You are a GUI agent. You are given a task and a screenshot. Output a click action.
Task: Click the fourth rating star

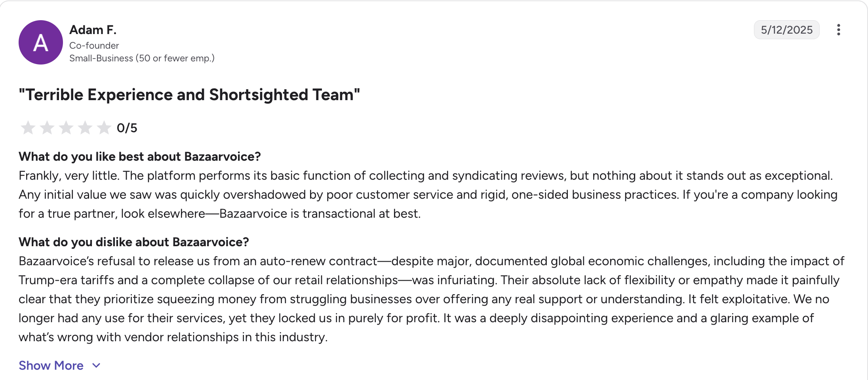tap(85, 128)
